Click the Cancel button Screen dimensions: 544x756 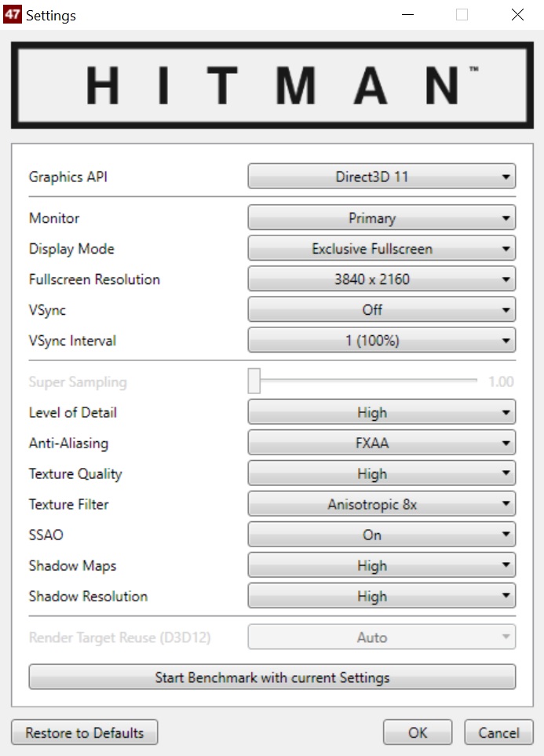498,732
